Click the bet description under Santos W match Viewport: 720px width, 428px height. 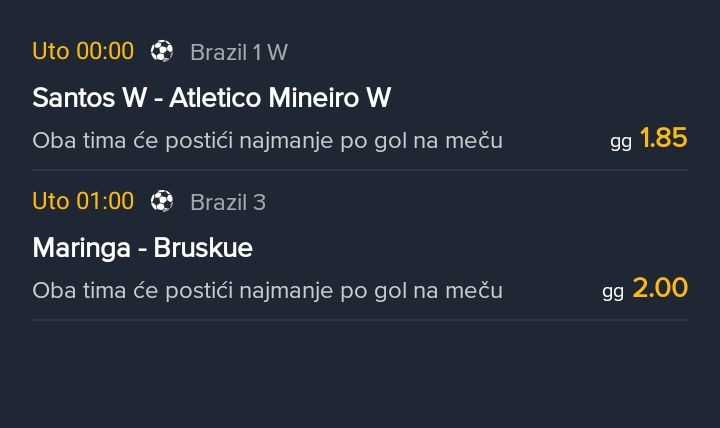[x=267, y=141]
